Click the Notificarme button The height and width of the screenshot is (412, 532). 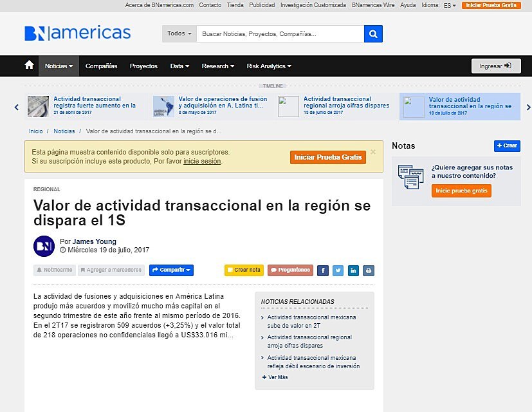click(x=55, y=270)
